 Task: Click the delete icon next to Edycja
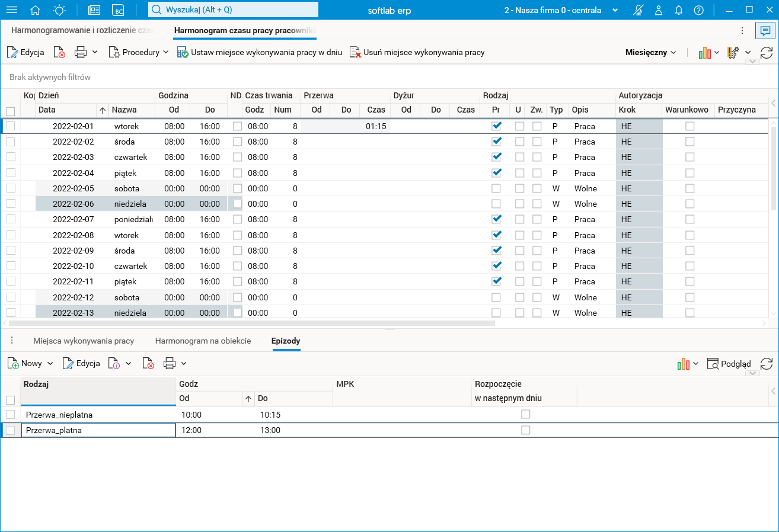pyautogui.click(x=59, y=53)
